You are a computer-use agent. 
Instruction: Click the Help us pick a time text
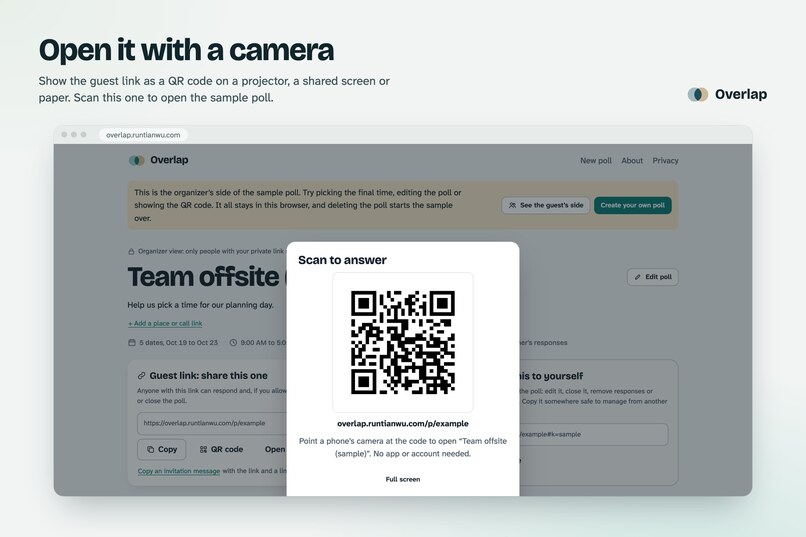click(x=200, y=305)
